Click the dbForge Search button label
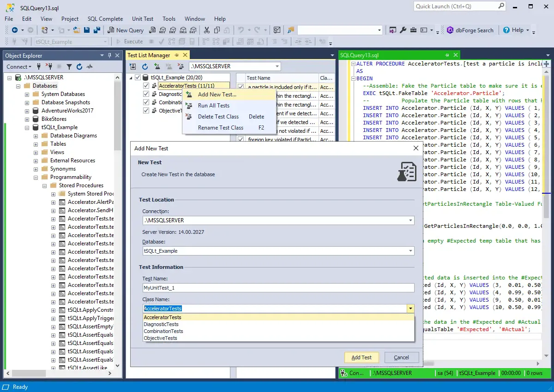This screenshot has width=554, height=392. click(475, 30)
